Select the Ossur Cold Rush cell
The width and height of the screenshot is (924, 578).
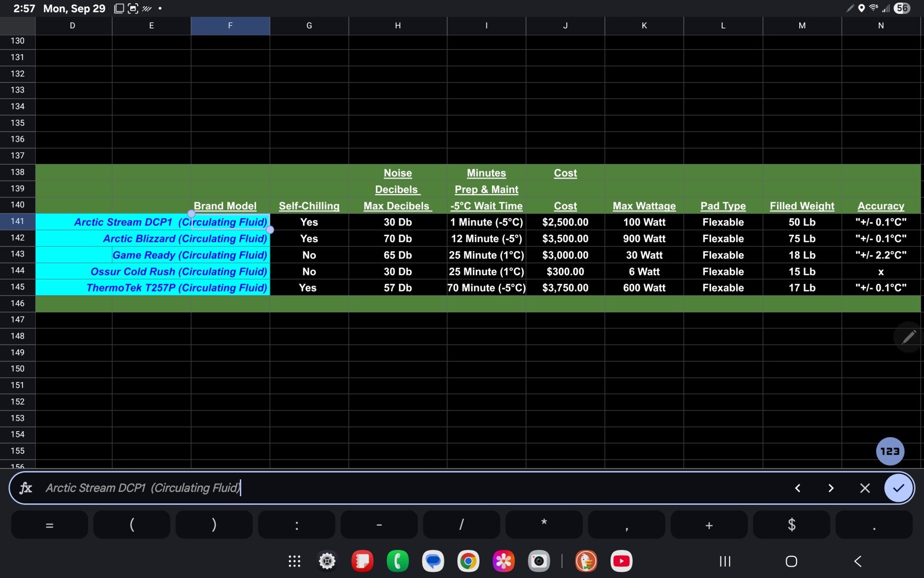[x=178, y=271]
